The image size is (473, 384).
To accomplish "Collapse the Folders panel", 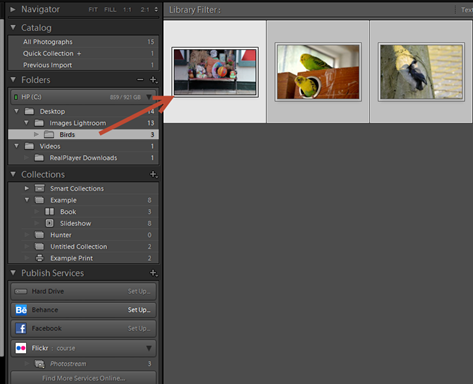I will point(13,80).
